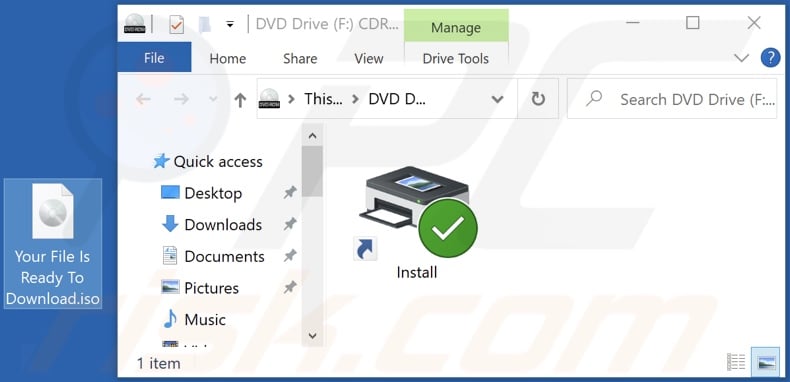Screen dimensions: 790x382
Task: Expand the address bar history dropdown
Action: [497, 99]
